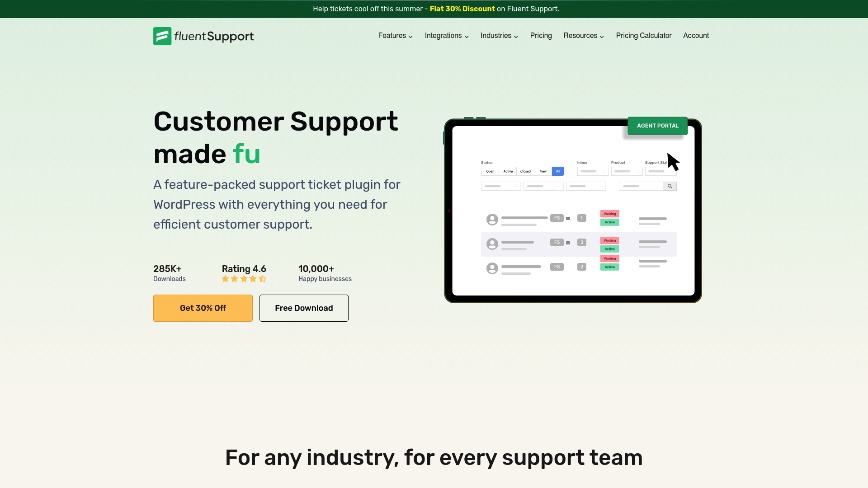
Task: Expand the Resources menu
Action: 584,36
